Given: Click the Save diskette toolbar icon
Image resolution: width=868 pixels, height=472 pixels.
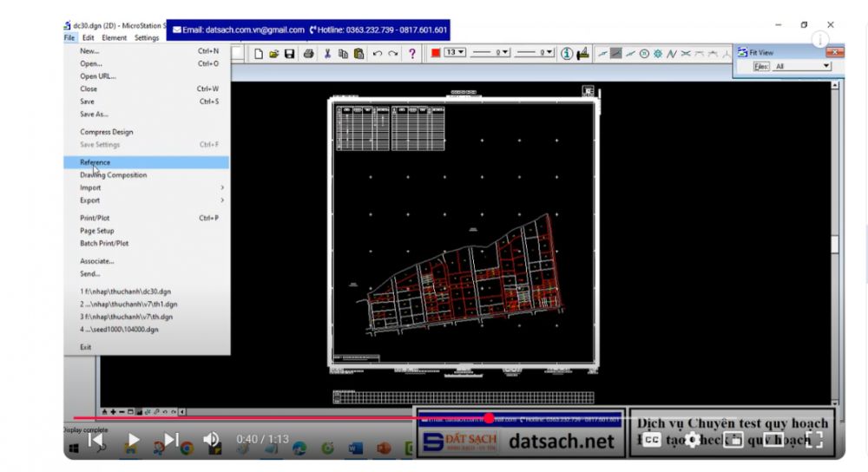Looking at the screenshot, I should coord(289,54).
